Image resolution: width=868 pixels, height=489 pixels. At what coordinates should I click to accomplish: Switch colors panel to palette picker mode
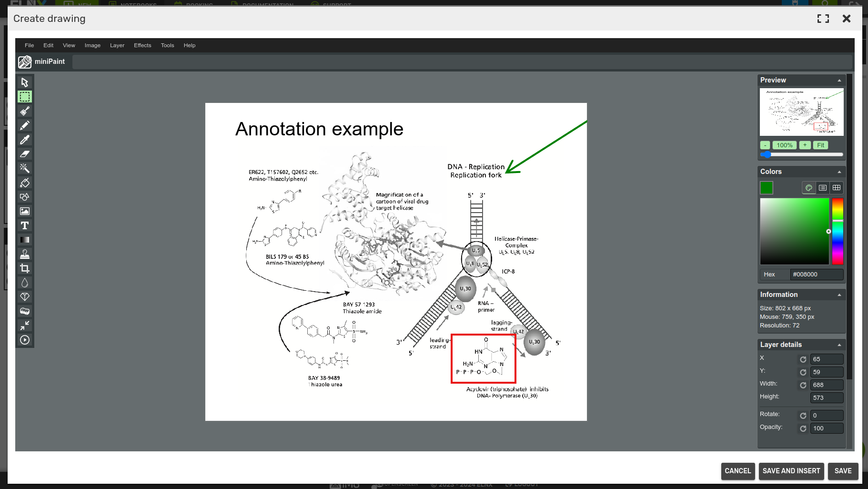(x=808, y=188)
